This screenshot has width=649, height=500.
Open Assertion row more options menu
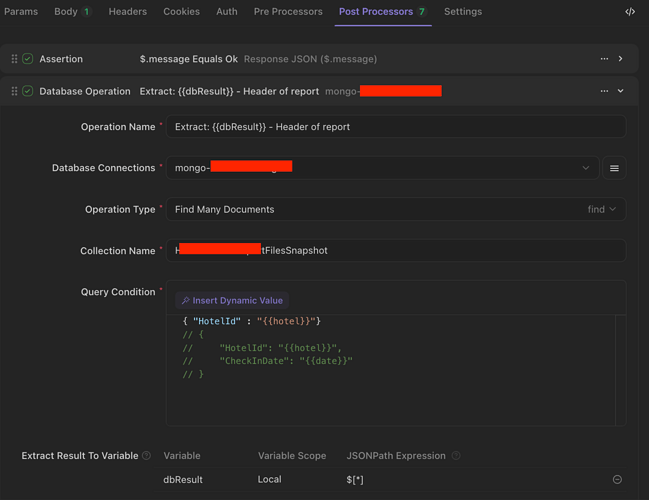[x=604, y=59]
